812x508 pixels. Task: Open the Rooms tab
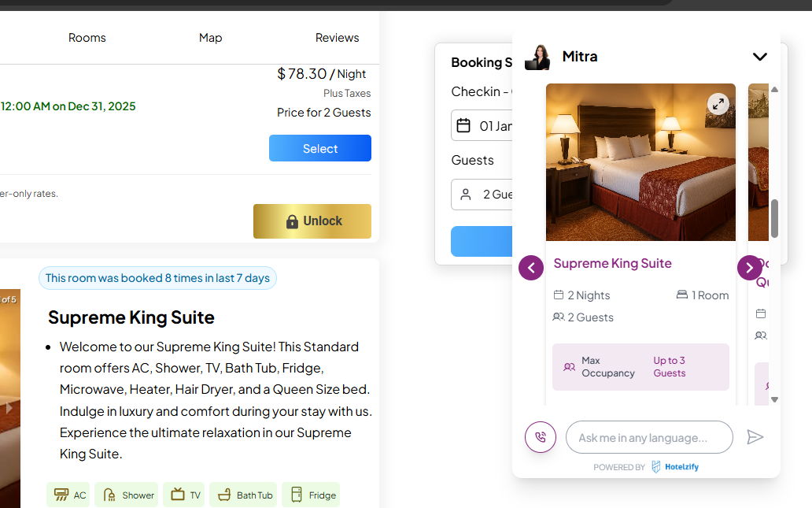pos(87,38)
